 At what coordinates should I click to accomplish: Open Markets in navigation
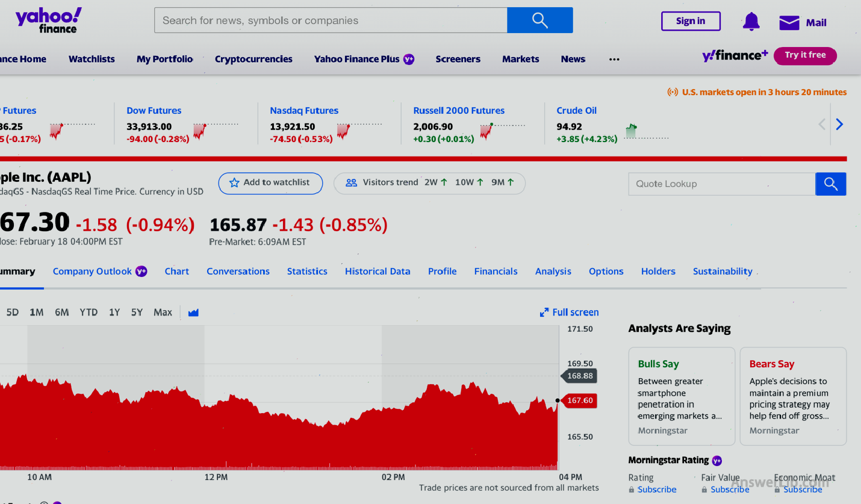point(521,59)
